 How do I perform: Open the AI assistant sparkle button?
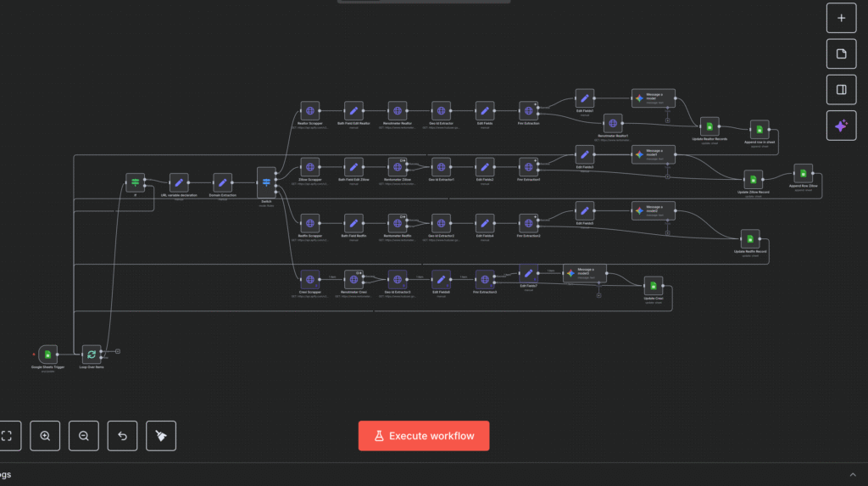(841, 126)
